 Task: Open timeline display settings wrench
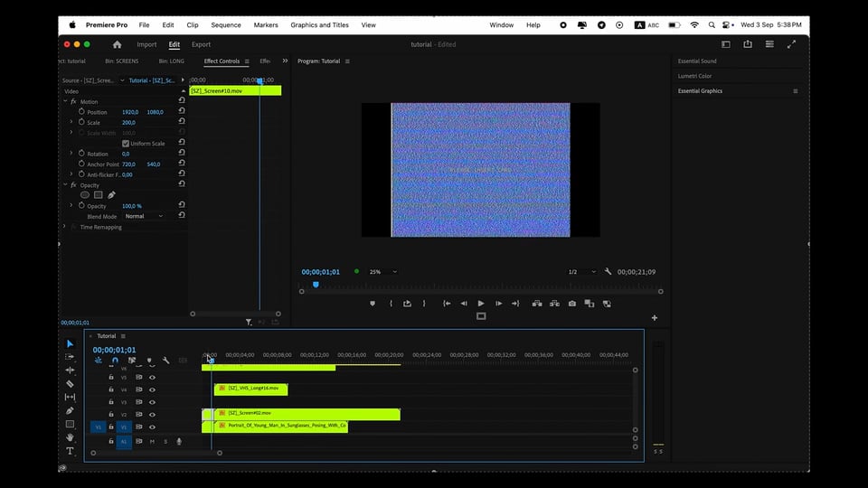pyautogui.click(x=165, y=361)
